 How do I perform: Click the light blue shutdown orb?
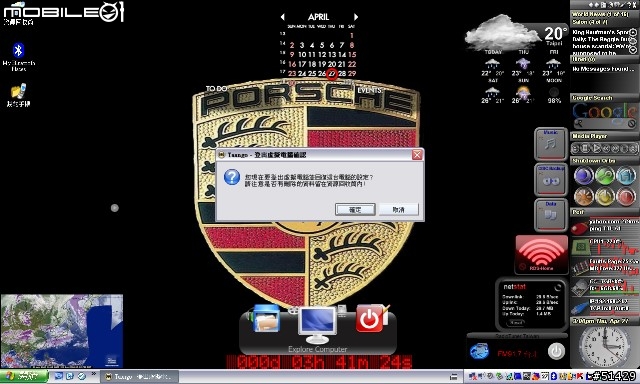(x=626, y=176)
